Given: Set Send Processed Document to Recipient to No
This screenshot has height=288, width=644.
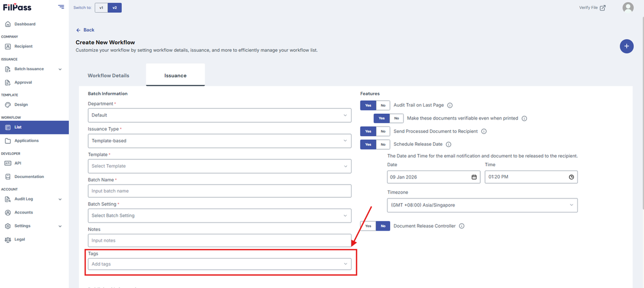Looking at the screenshot, I should click(383, 131).
